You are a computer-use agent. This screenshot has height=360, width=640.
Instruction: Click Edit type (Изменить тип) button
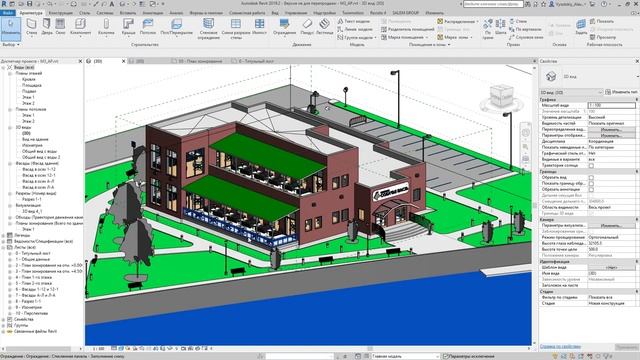point(621,92)
